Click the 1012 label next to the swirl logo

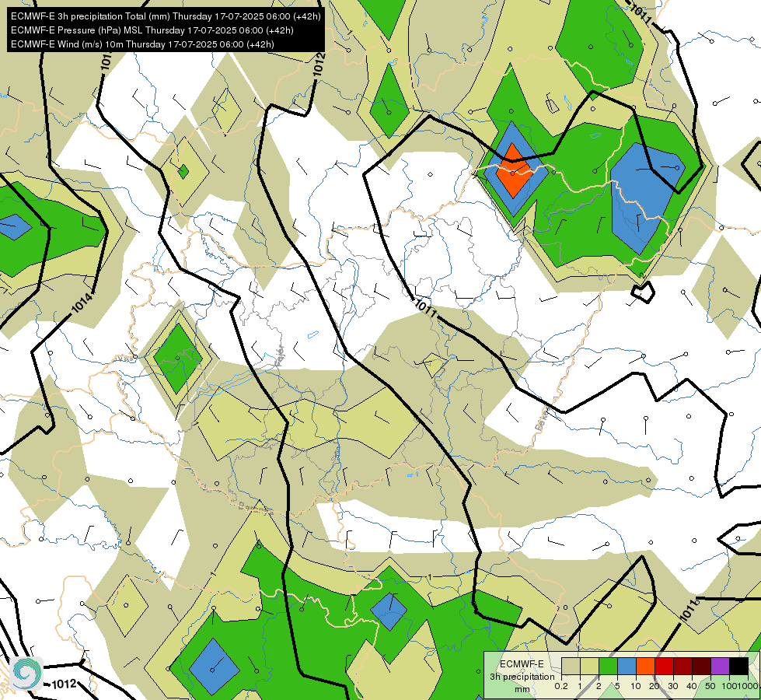click(x=64, y=684)
